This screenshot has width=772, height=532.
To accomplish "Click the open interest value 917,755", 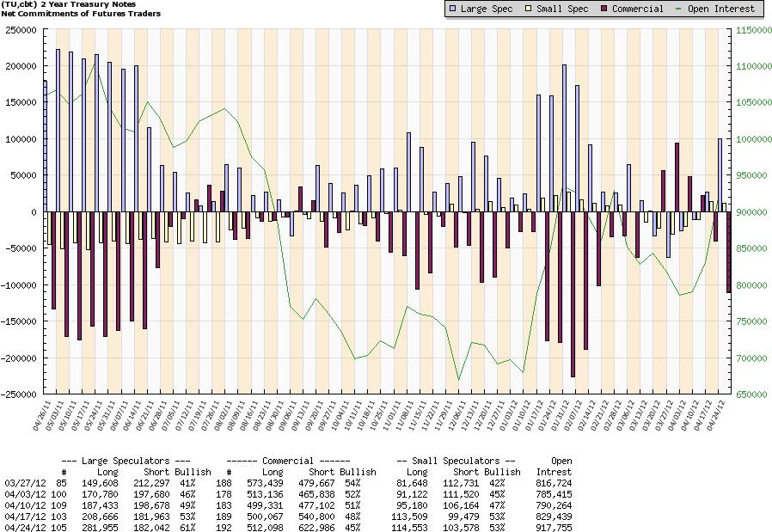I will tap(554, 528).
